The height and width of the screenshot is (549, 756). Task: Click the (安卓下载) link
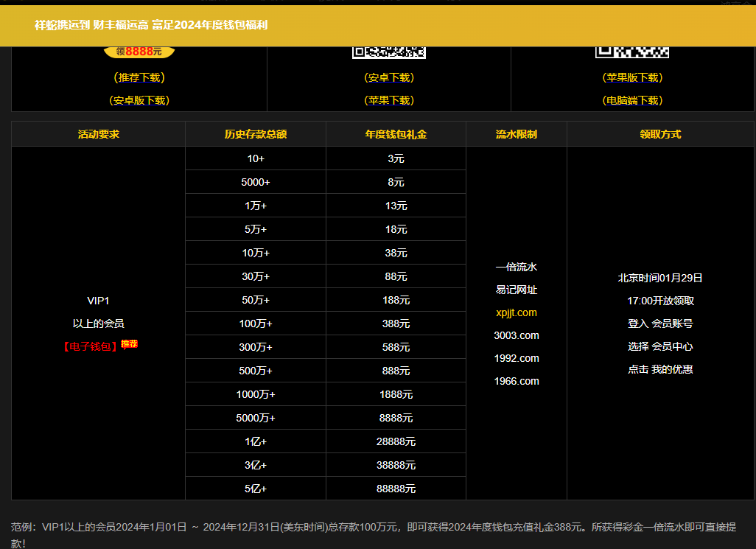[x=389, y=77]
